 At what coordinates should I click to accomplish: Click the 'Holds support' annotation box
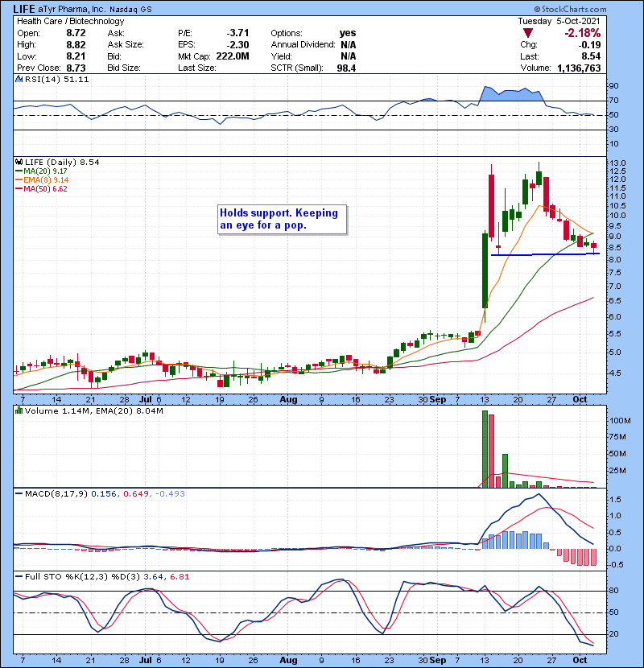point(283,219)
